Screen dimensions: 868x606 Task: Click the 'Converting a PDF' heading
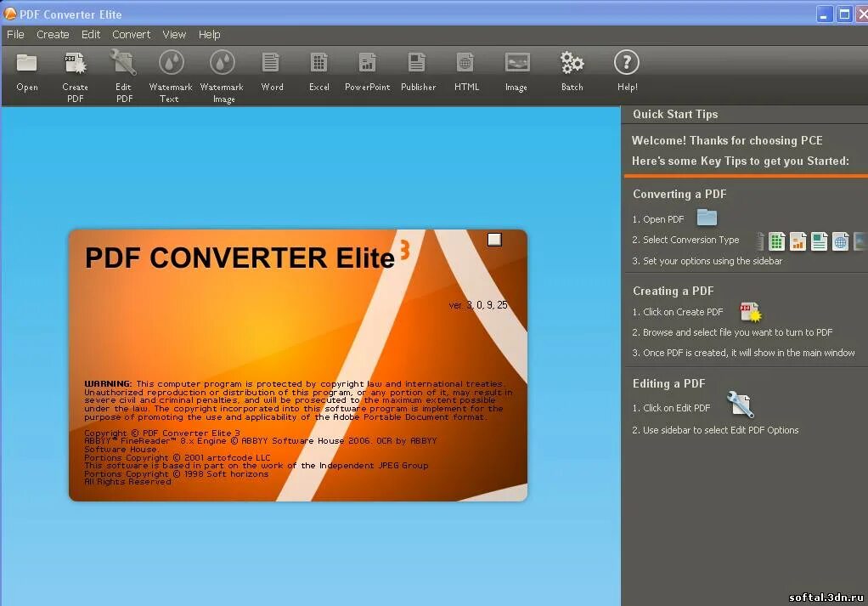pyautogui.click(x=679, y=195)
